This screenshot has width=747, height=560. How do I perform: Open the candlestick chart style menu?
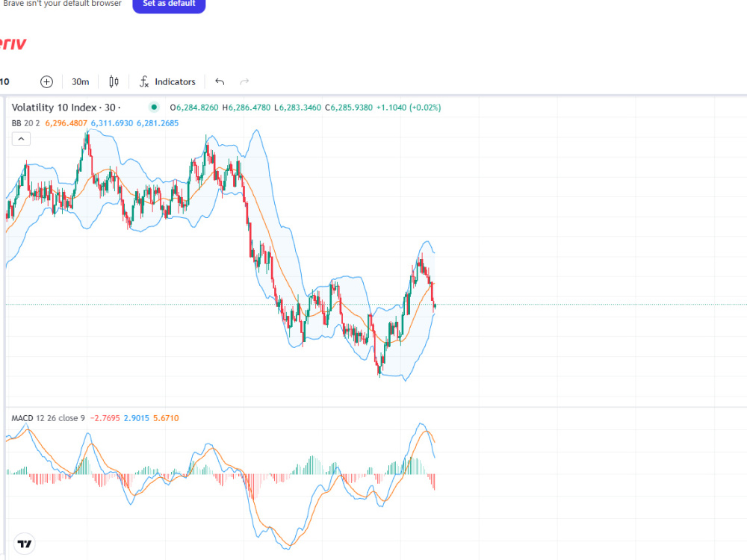(114, 82)
